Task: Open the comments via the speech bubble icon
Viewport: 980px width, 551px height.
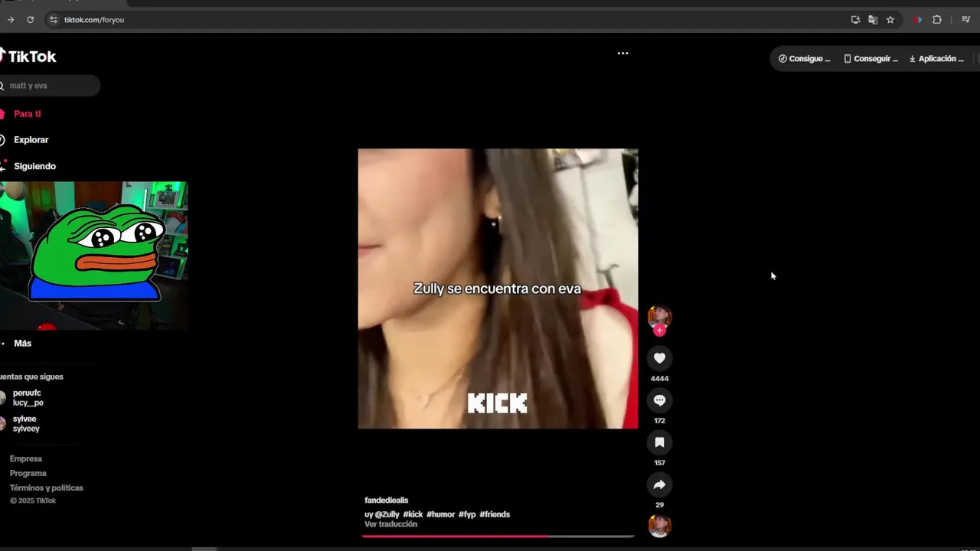Action: pyautogui.click(x=659, y=400)
